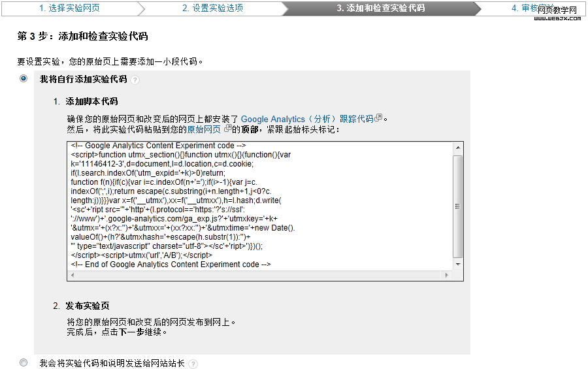Open help icon next to 发送给网站站长 option

[x=193, y=364]
